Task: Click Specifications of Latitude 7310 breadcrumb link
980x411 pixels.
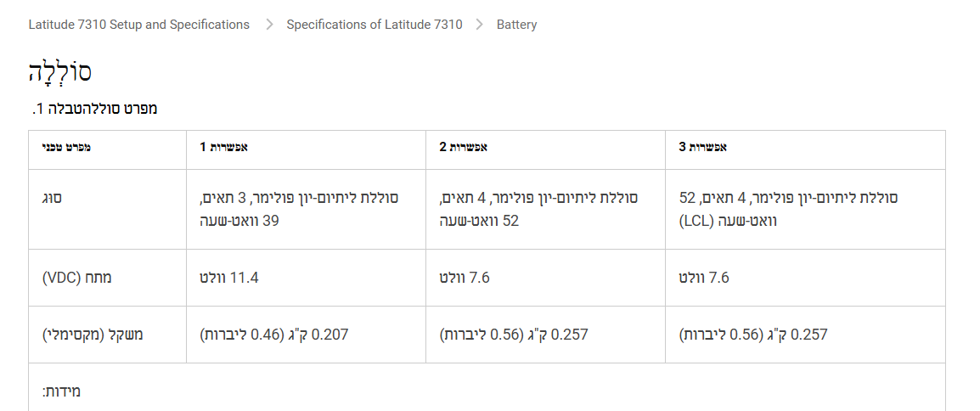Action: 375,25
